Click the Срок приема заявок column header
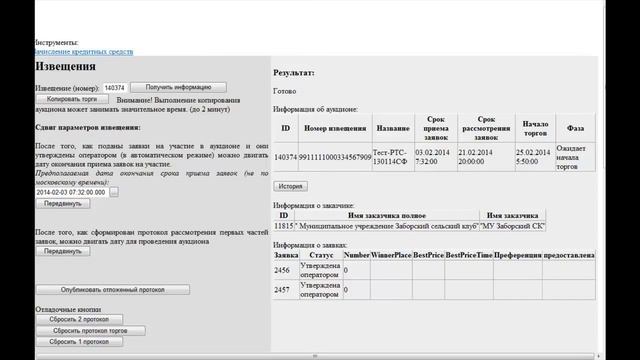This screenshot has height=360, width=640. pyautogui.click(x=436, y=128)
